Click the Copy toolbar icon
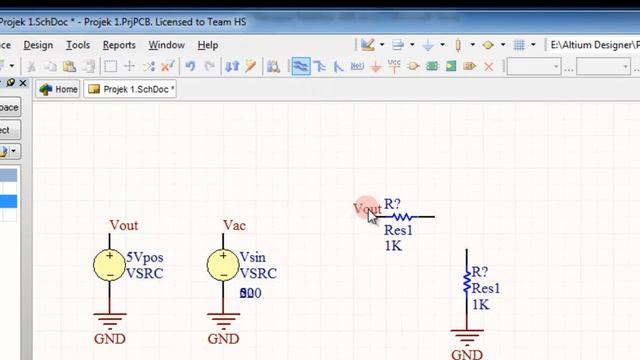Screen dimensions: 640x360 click(x=50, y=67)
